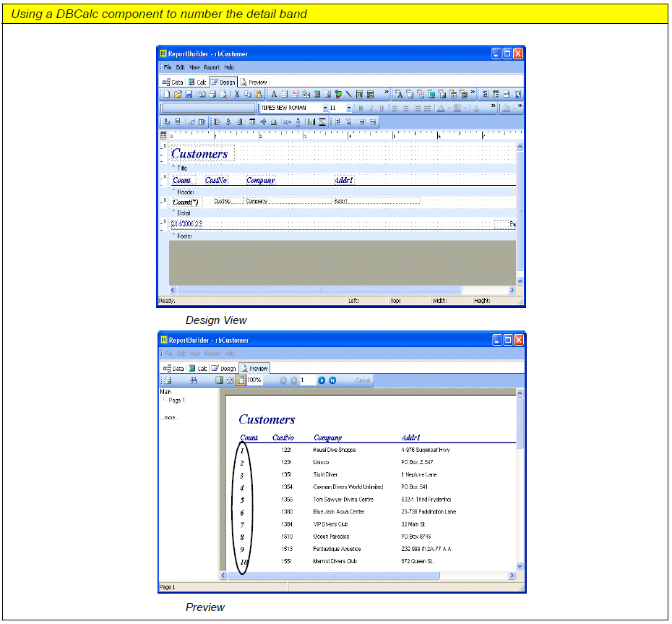This screenshot has height=624, width=672.
Task: Click the Cancel button in Preview toolbar
Action: point(363,380)
